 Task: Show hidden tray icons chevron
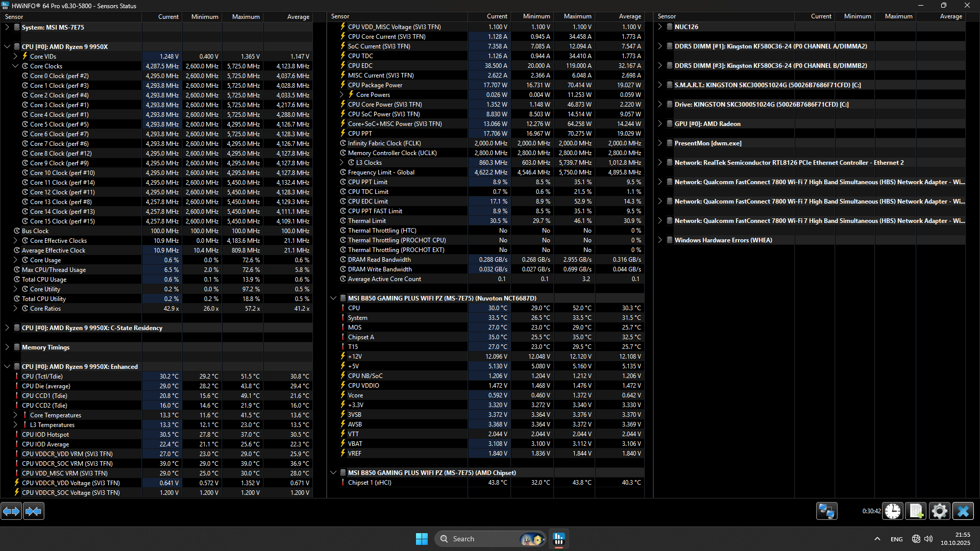877,539
